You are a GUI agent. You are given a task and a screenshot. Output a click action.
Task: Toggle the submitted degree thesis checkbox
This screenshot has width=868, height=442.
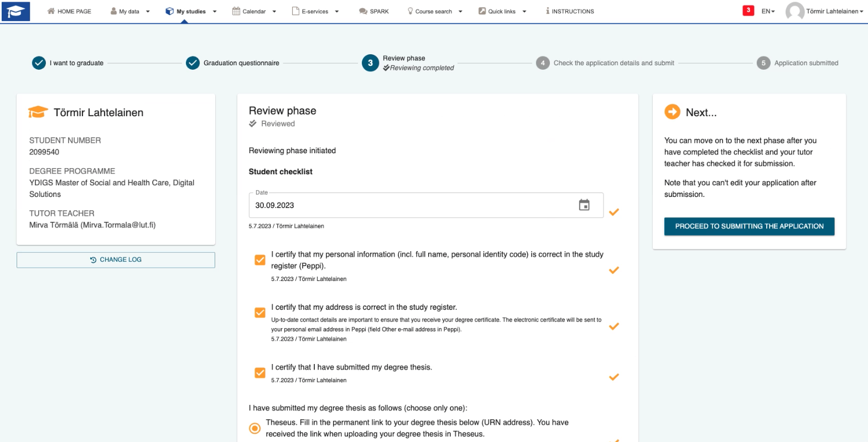(260, 373)
